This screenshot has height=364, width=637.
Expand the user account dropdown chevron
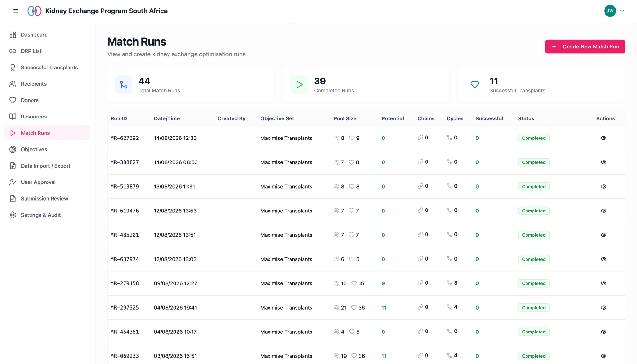(x=622, y=11)
